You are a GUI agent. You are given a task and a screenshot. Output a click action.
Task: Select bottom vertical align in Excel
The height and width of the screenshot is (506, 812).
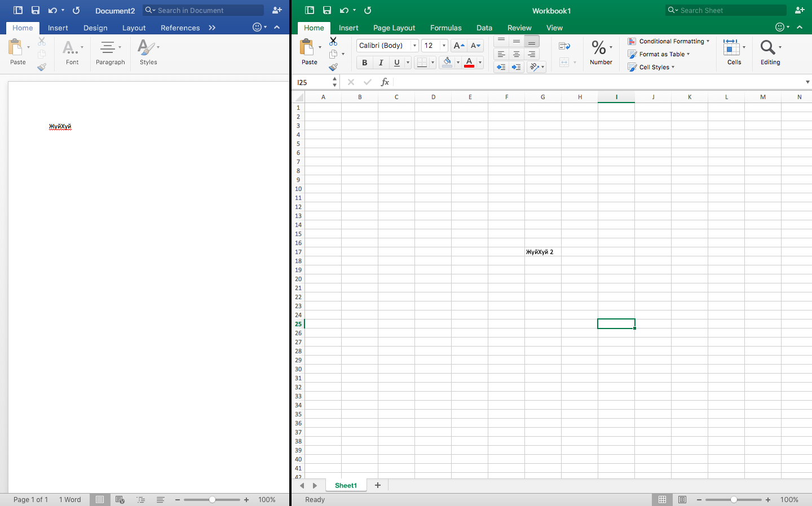[531, 41]
